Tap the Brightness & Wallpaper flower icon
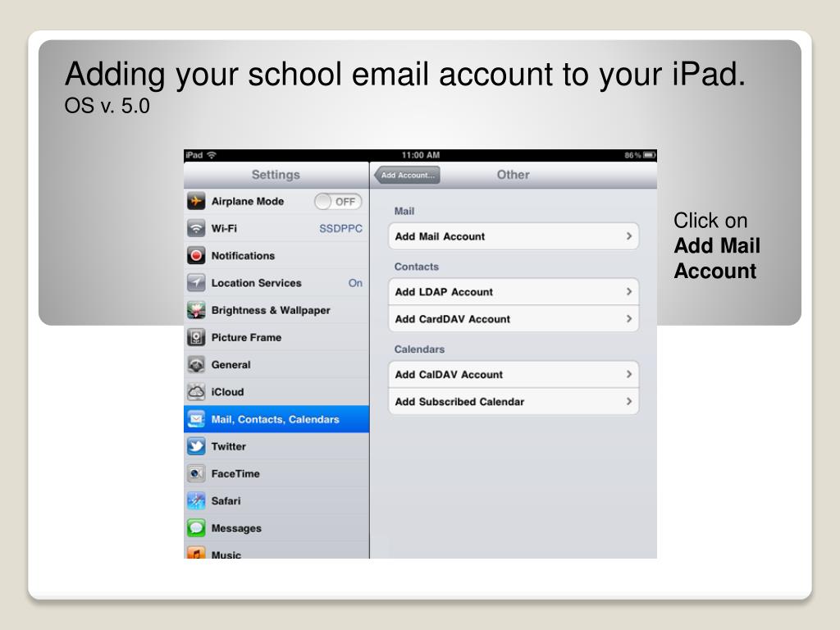Screen dimensions: 840x630 (196, 310)
